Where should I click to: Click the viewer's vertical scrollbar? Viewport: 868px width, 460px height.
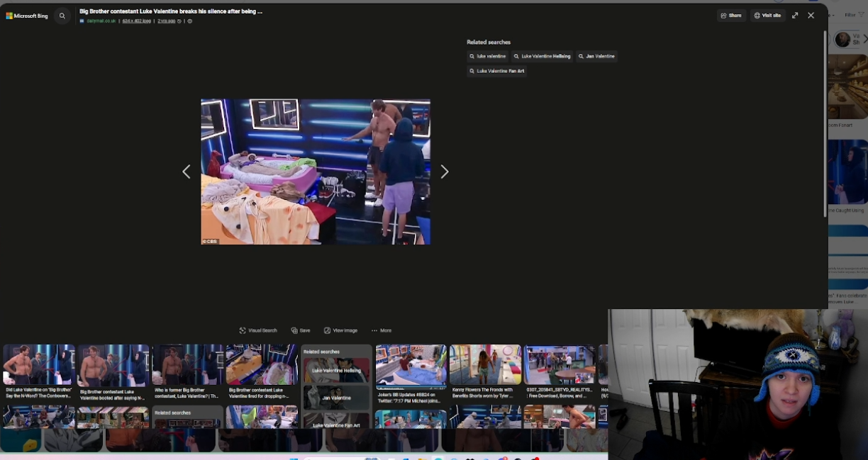pyautogui.click(x=825, y=124)
